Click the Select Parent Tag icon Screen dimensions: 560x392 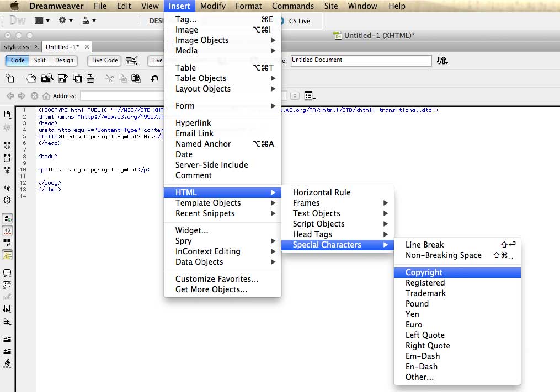pos(7,188)
